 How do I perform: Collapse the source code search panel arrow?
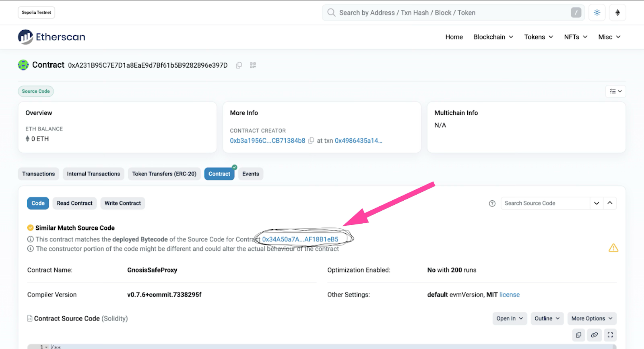tap(610, 203)
